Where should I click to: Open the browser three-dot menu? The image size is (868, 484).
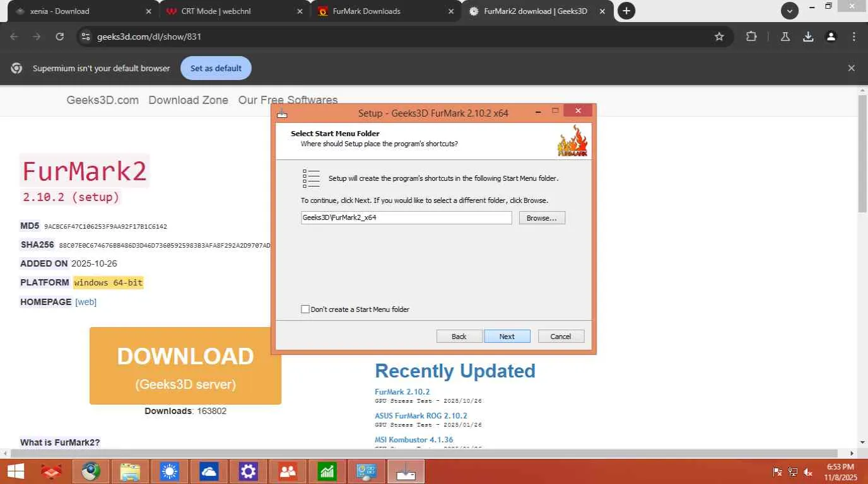pyautogui.click(x=853, y=37)
